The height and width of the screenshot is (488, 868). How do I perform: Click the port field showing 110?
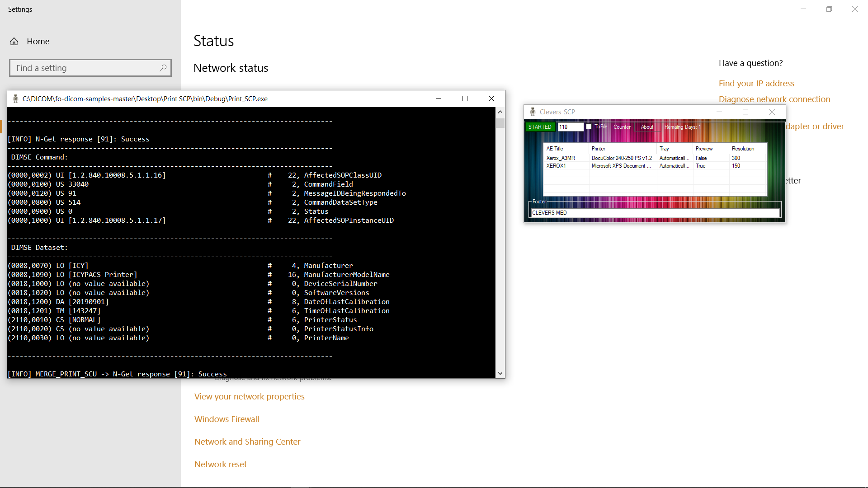pyautogui.click(x=570, y=127)
